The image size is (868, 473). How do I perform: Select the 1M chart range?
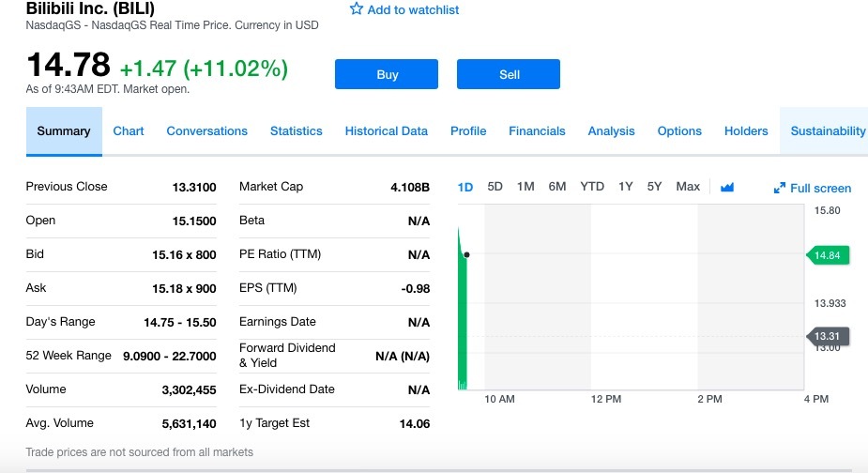(x=525, y=187)
